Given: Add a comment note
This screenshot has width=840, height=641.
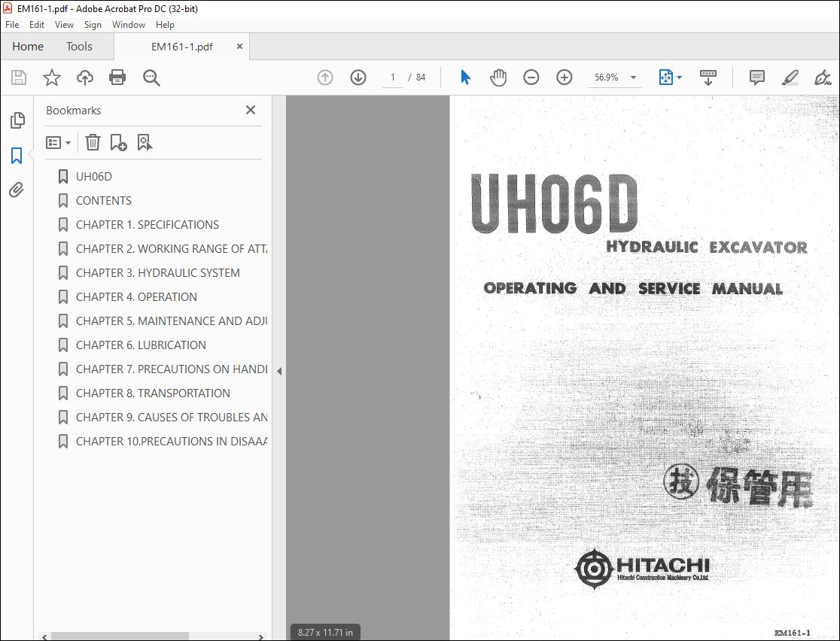Looking at the screenshot, I should coord(756,77).
